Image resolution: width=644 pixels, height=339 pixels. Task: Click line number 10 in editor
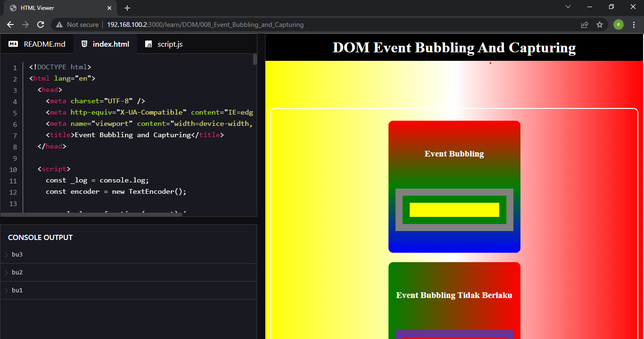(13, 169)
